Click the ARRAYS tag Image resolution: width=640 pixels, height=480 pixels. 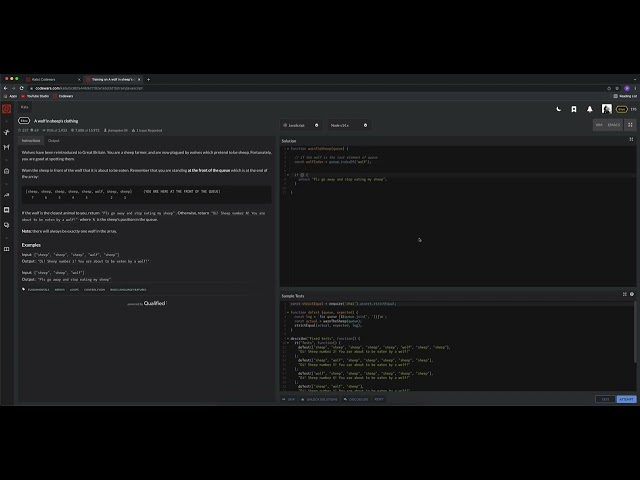pyautogui.click(x=60, y=290)
